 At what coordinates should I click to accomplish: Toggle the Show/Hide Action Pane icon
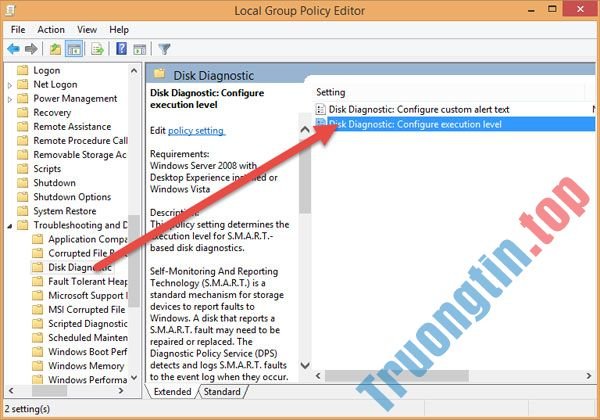pyautogui.click(x=139, y=48)
